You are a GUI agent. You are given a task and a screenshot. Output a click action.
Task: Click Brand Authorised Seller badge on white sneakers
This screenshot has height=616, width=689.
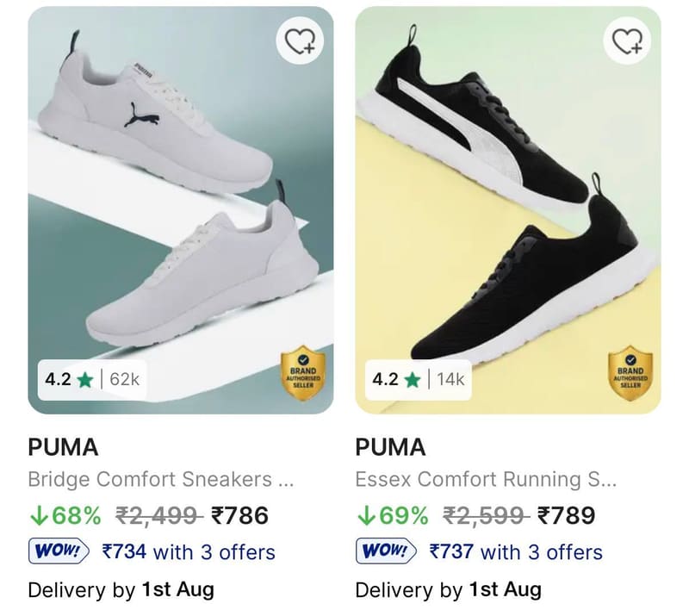(x=303, y=373)
